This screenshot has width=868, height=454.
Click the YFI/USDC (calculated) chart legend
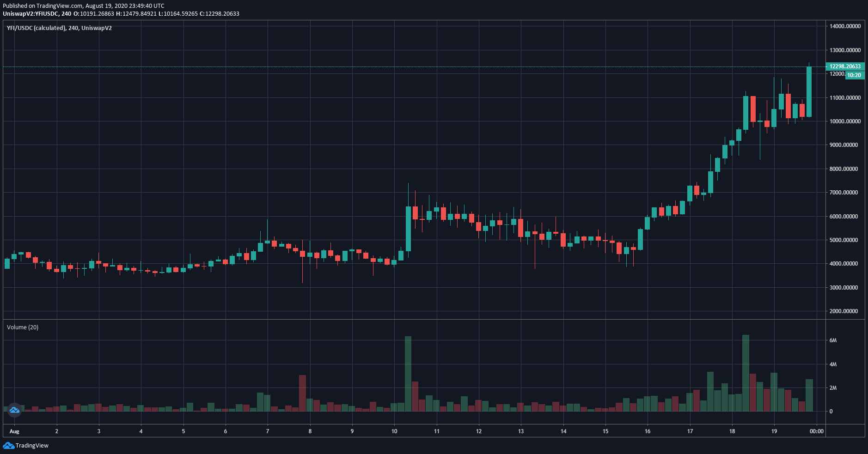pos(59,28)
